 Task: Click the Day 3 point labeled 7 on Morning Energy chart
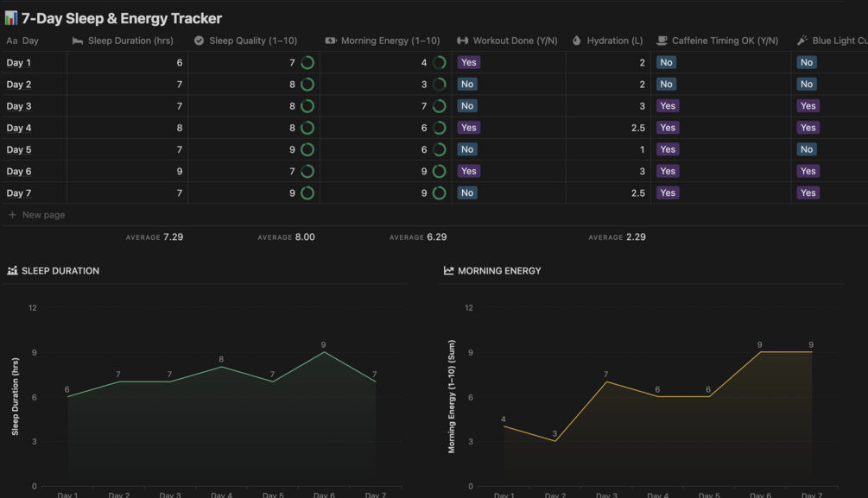coord(606,381)
